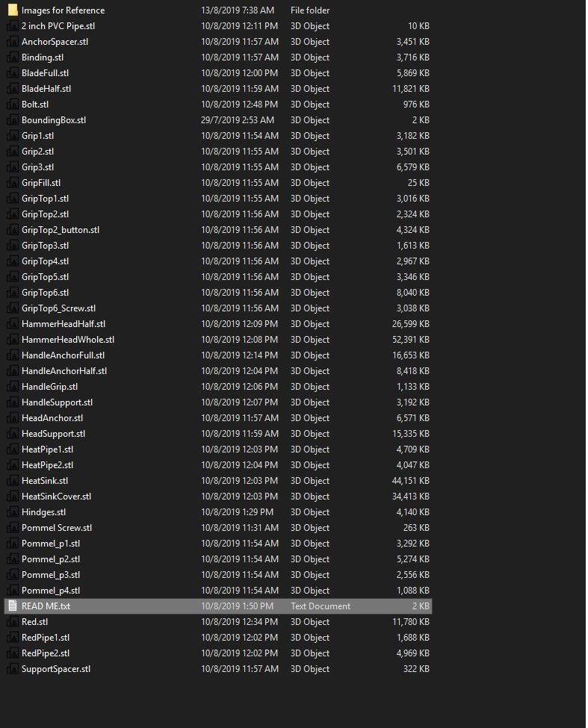Select the 2 inch PVC Pipe.stl icon
Screen dimensions: 588x728
(x=12, y=26)
